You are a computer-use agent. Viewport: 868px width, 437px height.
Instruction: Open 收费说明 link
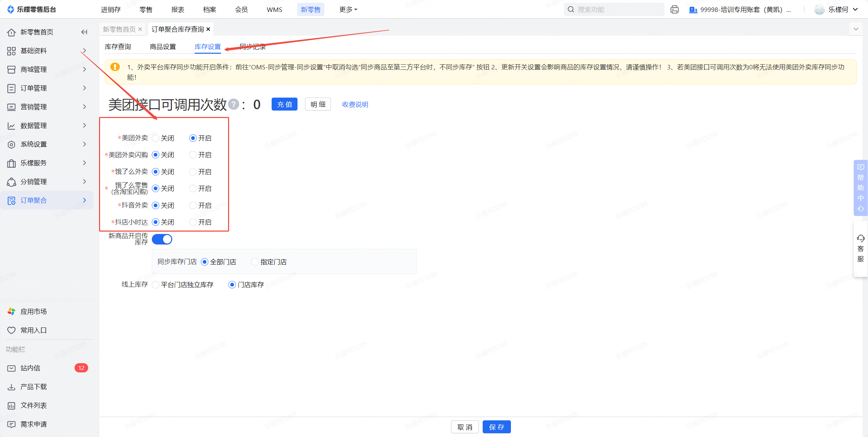coord(355,104)
